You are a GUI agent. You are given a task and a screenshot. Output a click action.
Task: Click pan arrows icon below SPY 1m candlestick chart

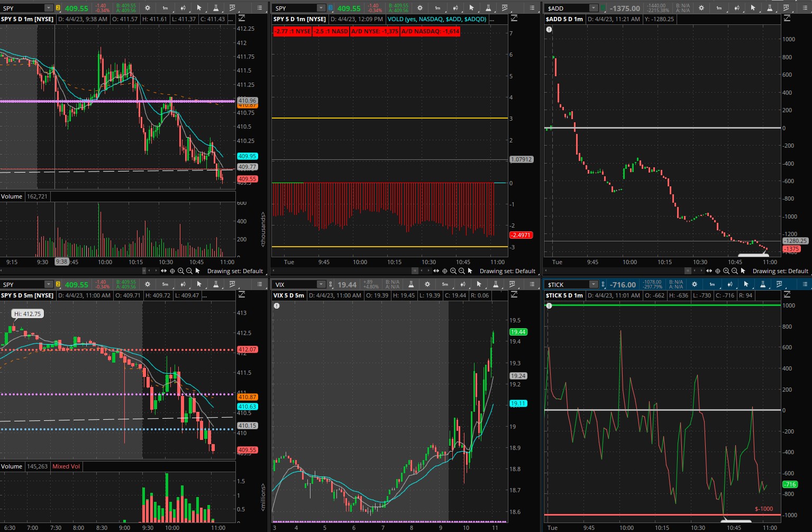pos(163,271)
